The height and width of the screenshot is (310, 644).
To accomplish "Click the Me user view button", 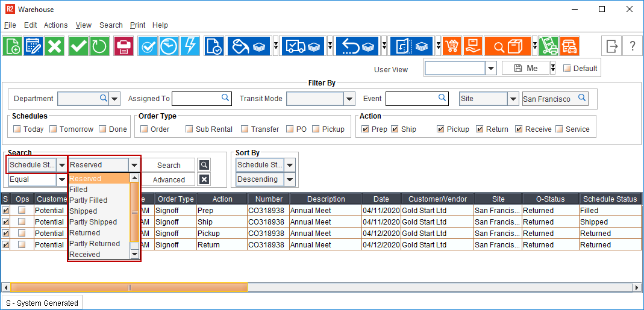I will click(x=525, y=69).
